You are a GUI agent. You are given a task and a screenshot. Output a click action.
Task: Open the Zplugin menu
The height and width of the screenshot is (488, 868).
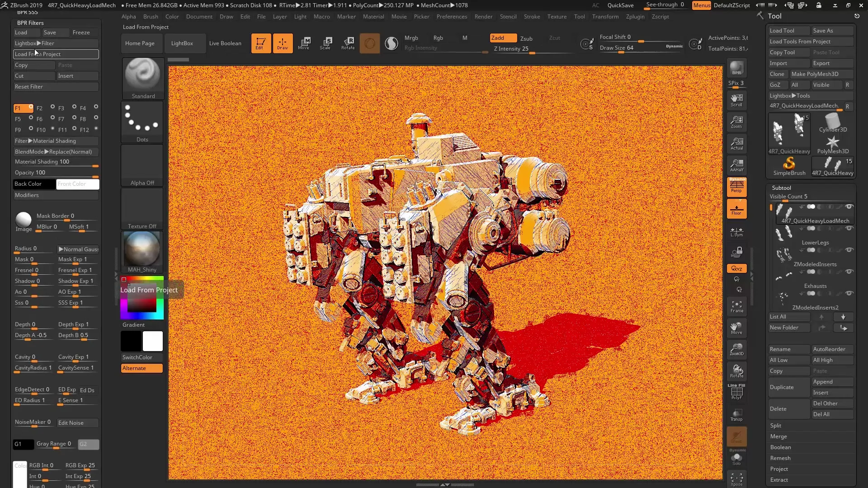tap(635, 17)
